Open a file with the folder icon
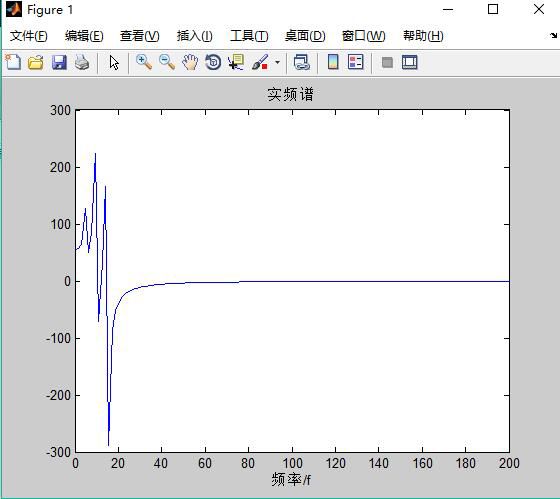This screenshot has height=499, width=560. [36, 63]
